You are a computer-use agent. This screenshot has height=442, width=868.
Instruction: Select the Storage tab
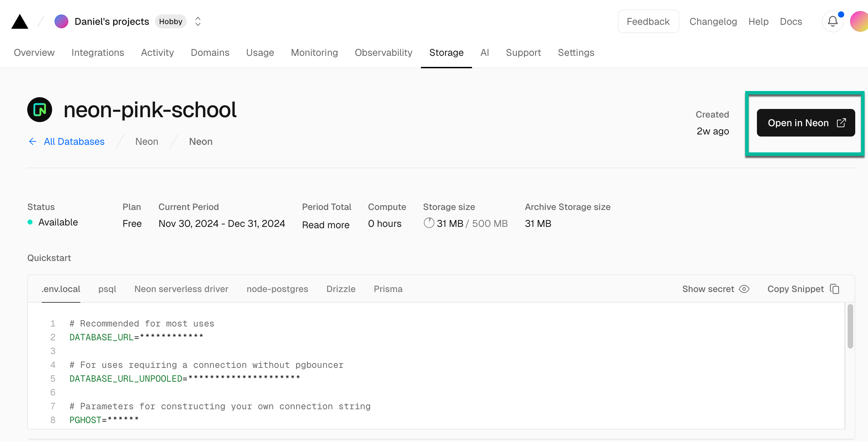coord(446,52)
